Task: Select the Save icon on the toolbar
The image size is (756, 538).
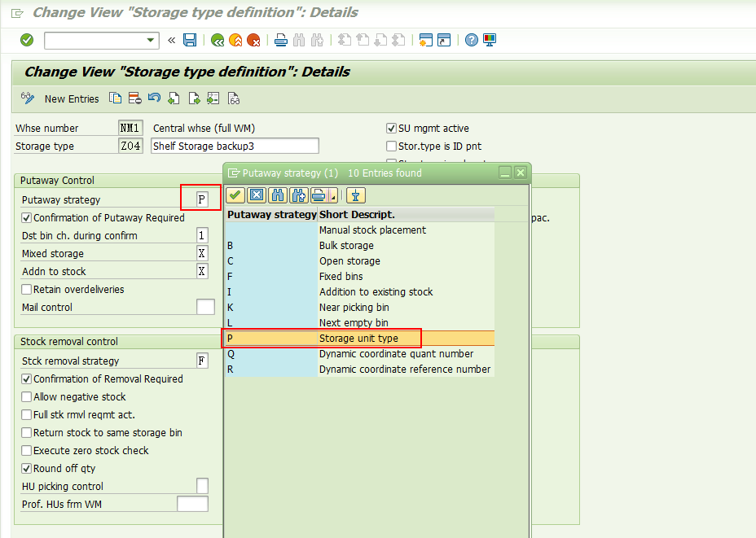Action: 190,40
